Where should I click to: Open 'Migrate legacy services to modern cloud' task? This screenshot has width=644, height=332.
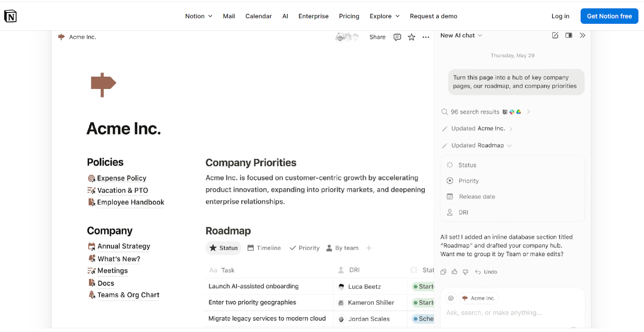coord(267,318)
